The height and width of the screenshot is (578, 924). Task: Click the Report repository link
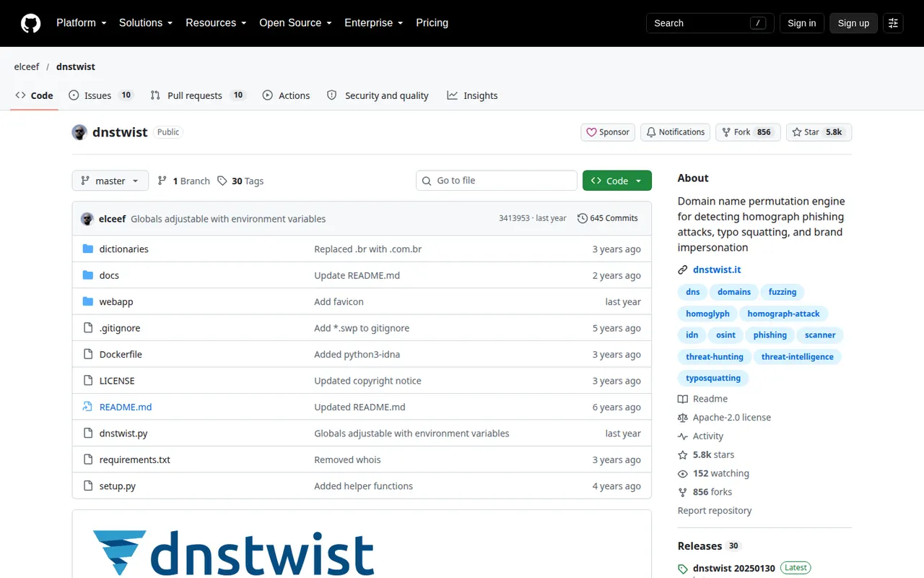point(715,511)
